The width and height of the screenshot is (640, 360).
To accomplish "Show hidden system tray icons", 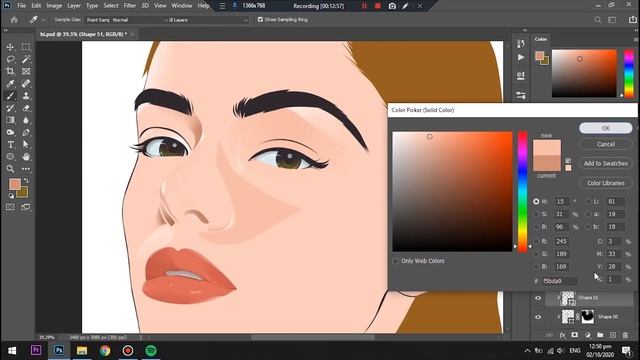I will 527,351.
